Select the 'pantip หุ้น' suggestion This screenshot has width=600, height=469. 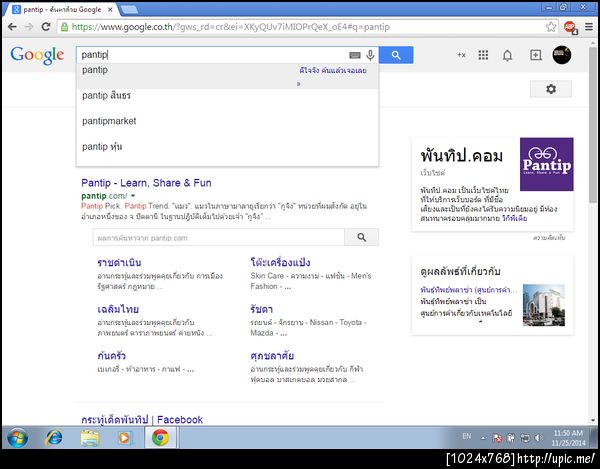228,147
